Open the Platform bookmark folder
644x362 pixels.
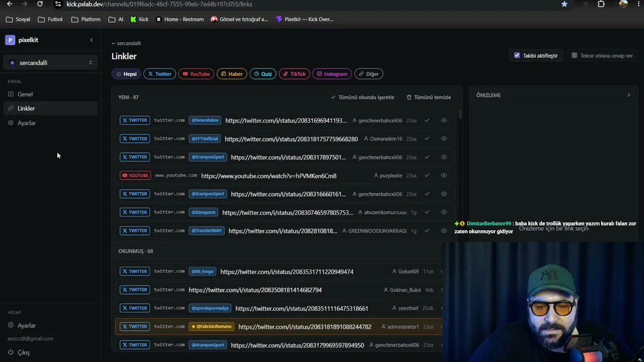point(86,19)
